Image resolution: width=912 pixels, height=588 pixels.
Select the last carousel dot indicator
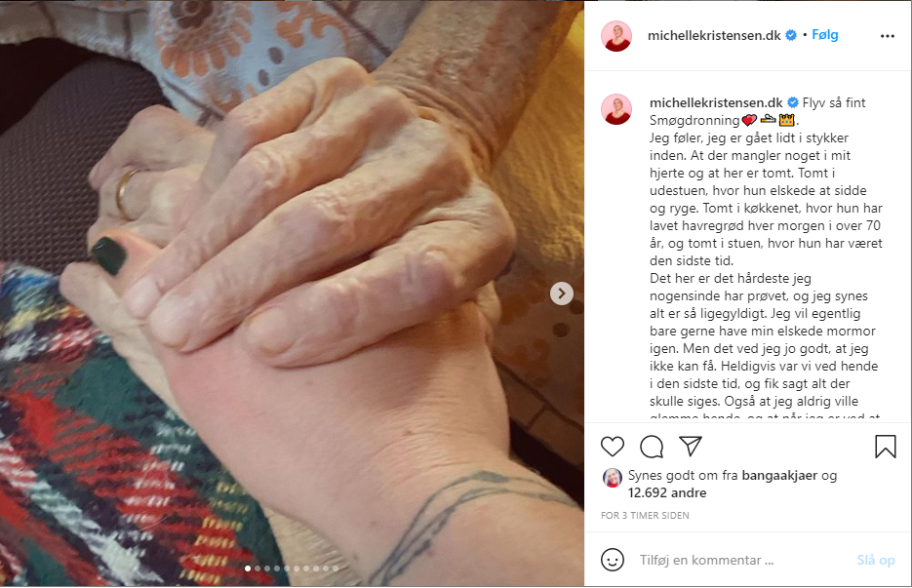pyautogui.click(x=335, y=568)
